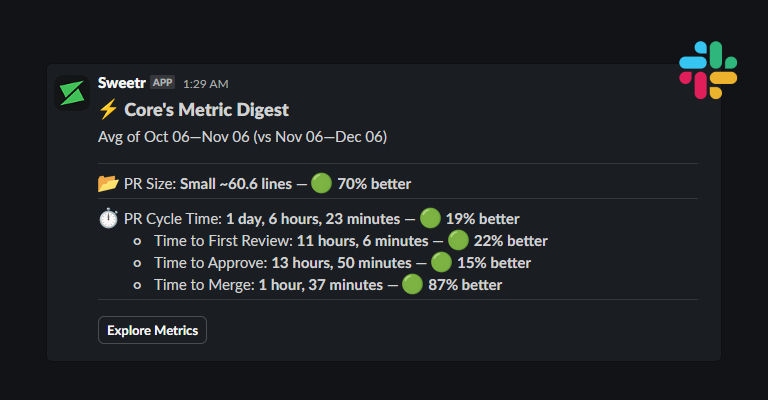The width and height of the screenshot is (768, 400).
Task: Click the green circle next to 19% better
Action: point(430,219)
